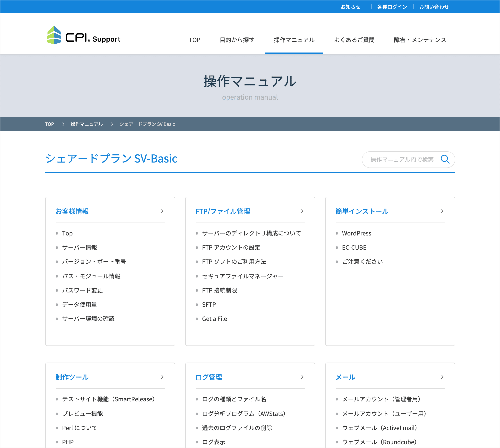
Task: Click the search magnifier icon
Action: coord(445,159)
